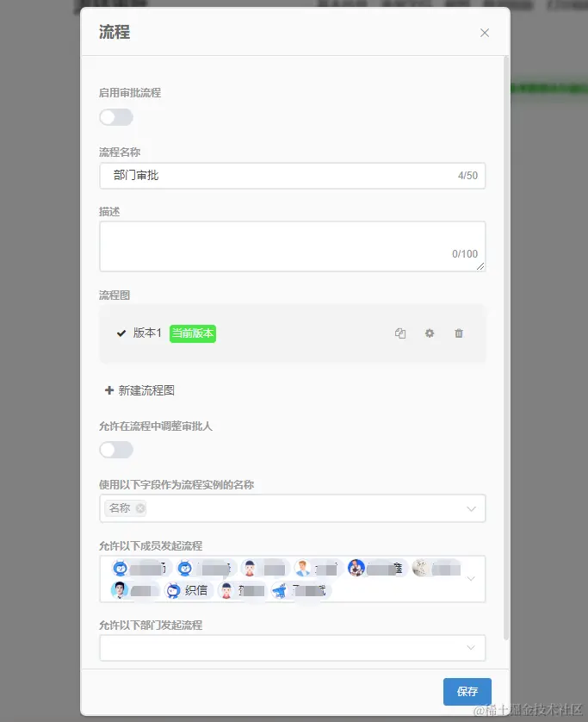Click the dialog's vertical scrollbar
The image size is (588, 722).
tap(506, 348)
